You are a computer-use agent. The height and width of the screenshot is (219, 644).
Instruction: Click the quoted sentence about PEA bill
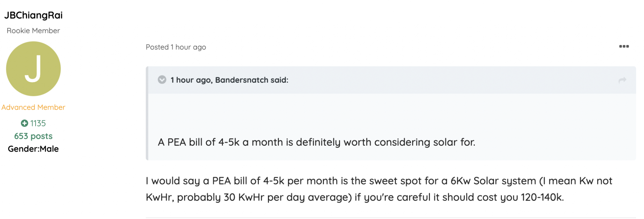tap(316, 142)
